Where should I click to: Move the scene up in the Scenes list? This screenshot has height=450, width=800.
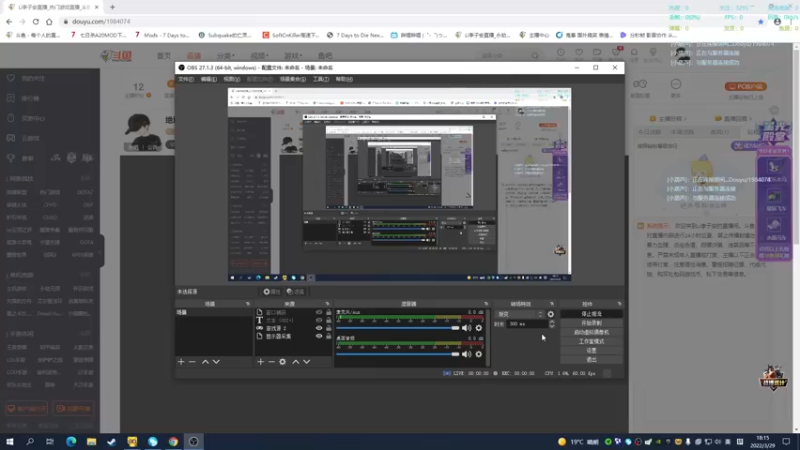[205, 362]
